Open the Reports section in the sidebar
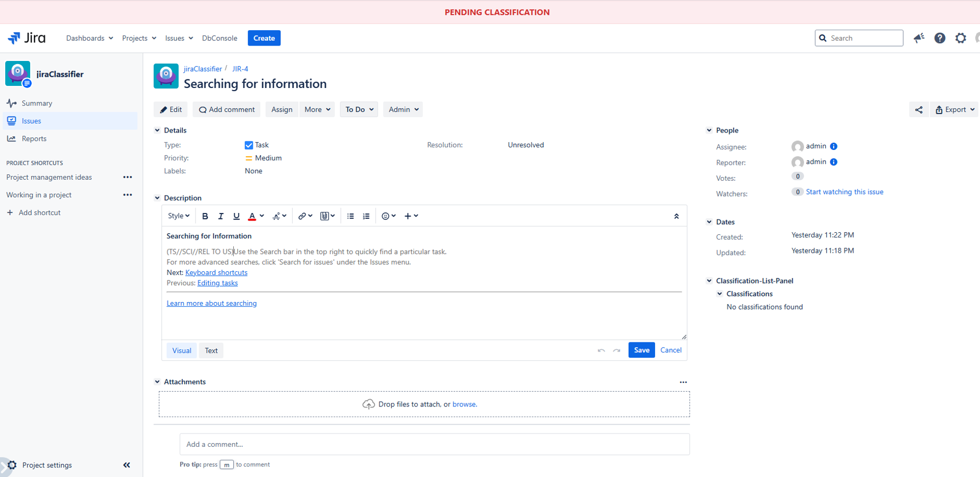This screenshot has width=980, height=477. click(x=33, y=138)
